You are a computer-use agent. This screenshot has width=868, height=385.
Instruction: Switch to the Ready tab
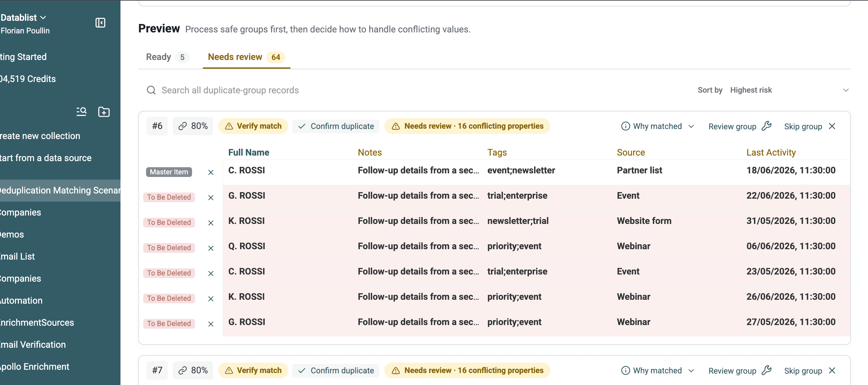coord(167,57)
